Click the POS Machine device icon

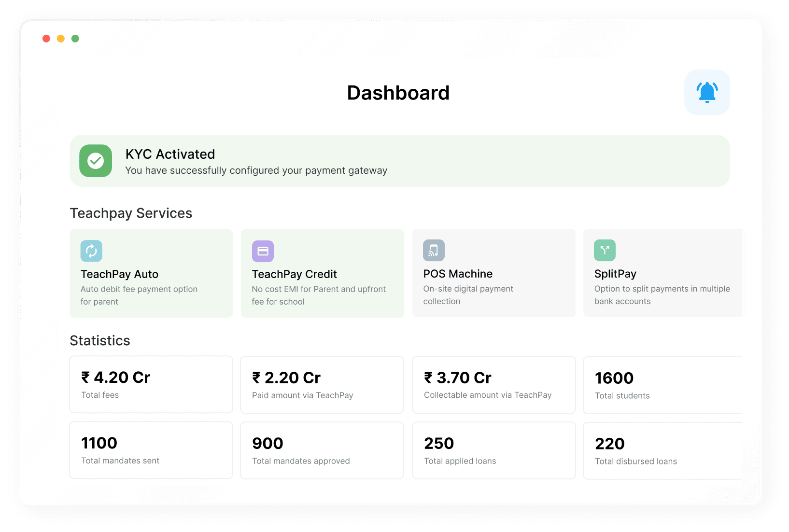coord(434,251)
